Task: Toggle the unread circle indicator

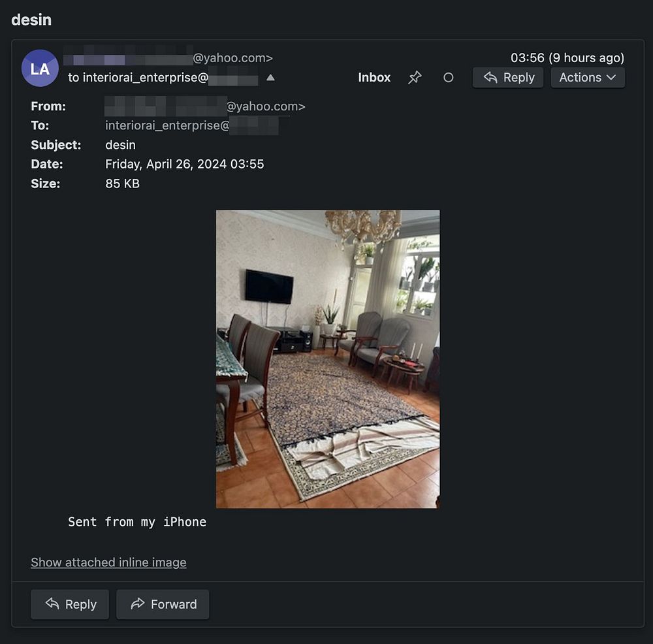Action: (x=448, y=78)
